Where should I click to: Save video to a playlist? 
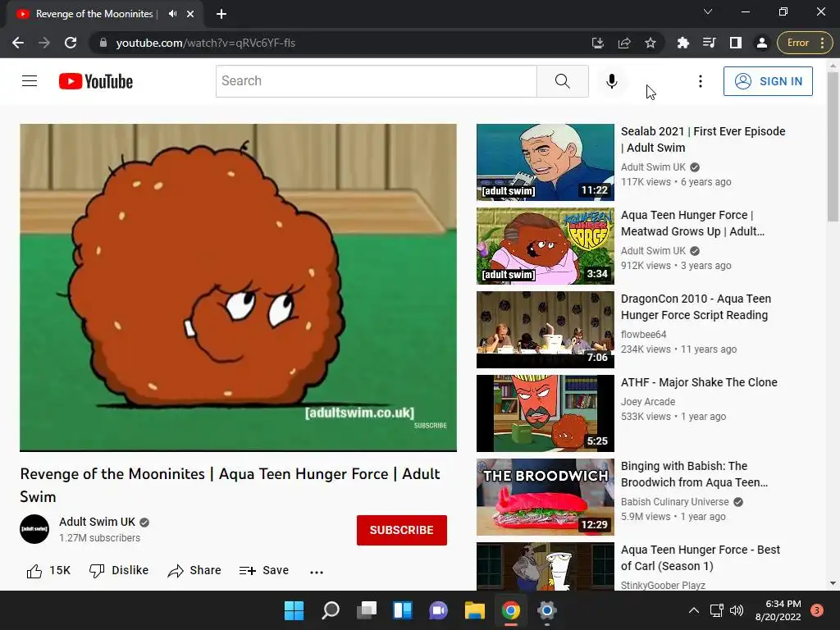264,571
